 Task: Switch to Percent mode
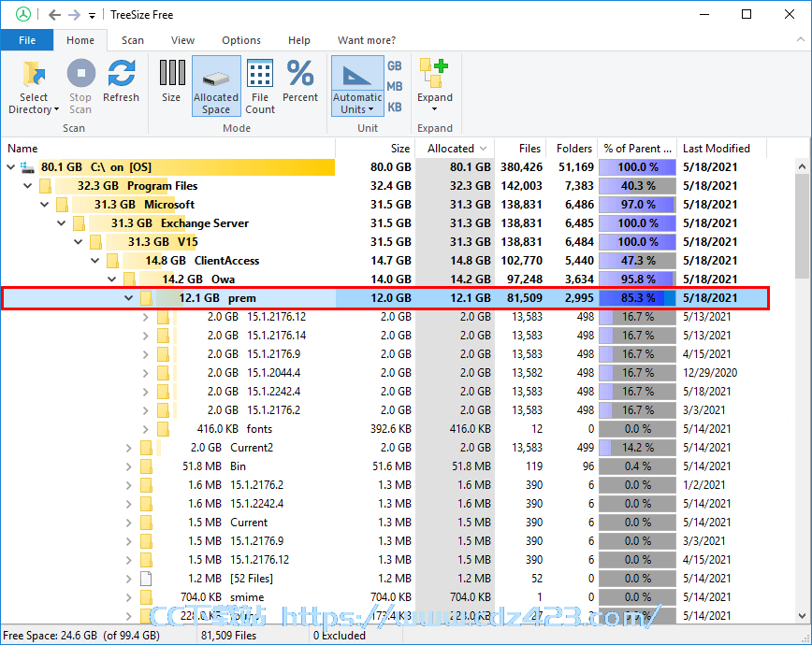coord(300,81)
